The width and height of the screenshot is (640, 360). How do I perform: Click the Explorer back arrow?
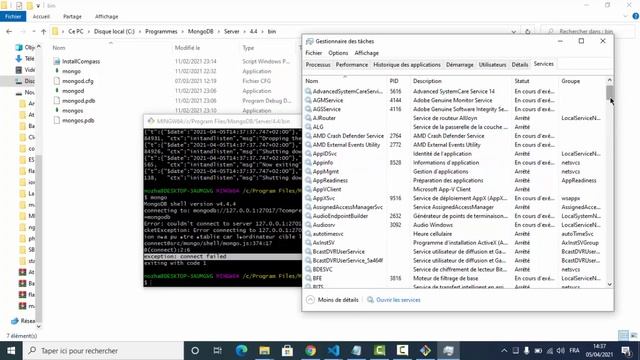click(9, 31)
